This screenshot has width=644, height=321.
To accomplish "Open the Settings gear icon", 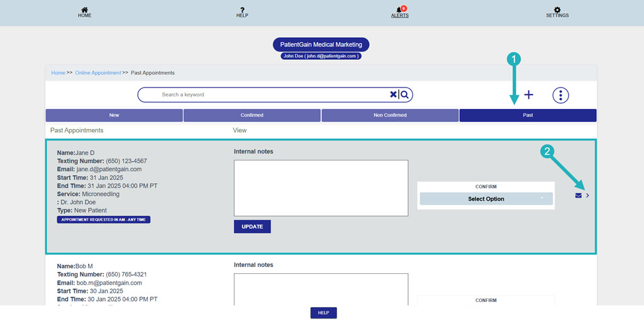I will coord(557,10).
